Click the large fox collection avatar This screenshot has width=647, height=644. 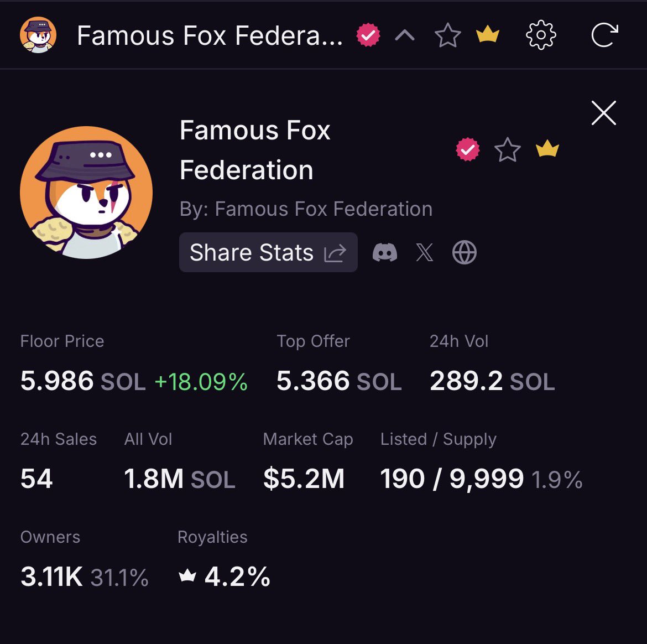(x=86, y=193)
